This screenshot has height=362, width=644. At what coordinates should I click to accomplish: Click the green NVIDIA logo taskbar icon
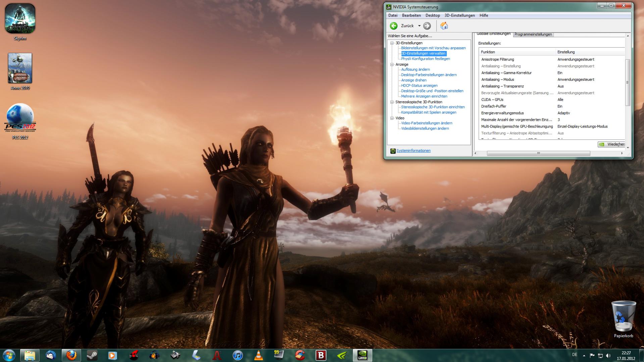point(342,355)
